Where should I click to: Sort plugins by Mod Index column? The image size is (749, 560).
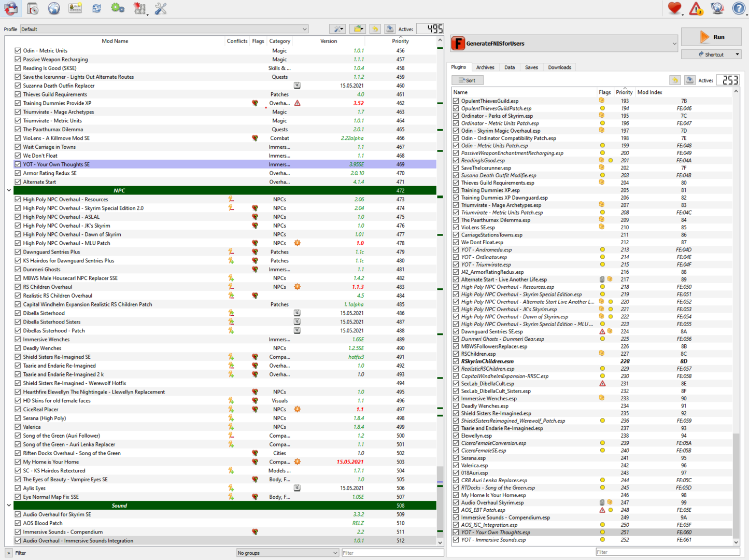coord(649,92)
